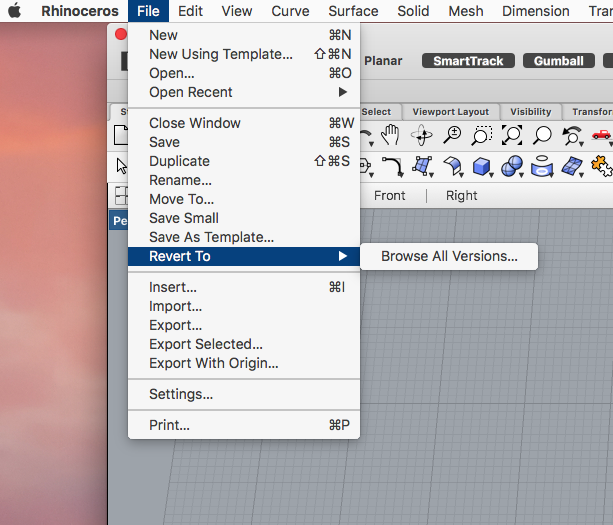
Task: Open the Boolean Union flyout arrow
Action: coord(521,175)
